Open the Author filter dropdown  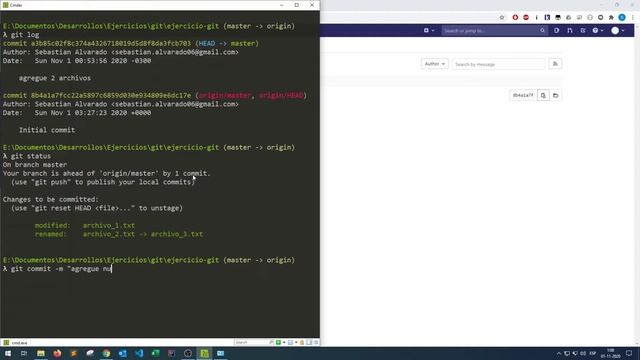pyautogui.click(x=435, y=64)
